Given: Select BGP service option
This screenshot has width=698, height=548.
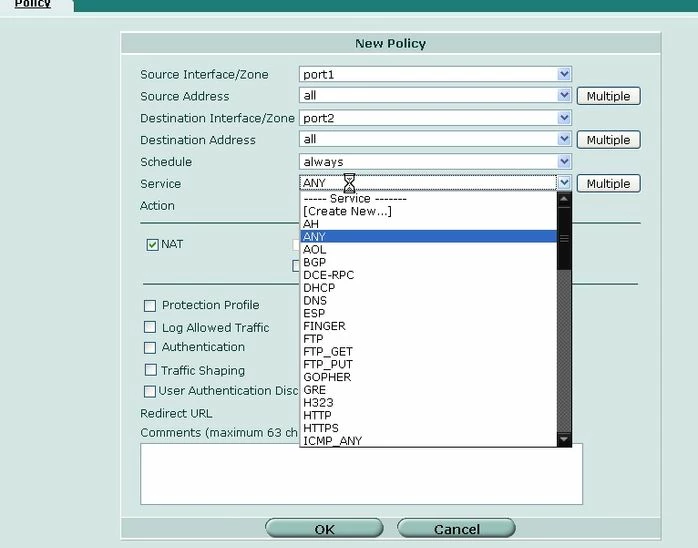Looking at the screenshot, I should 429,262.
